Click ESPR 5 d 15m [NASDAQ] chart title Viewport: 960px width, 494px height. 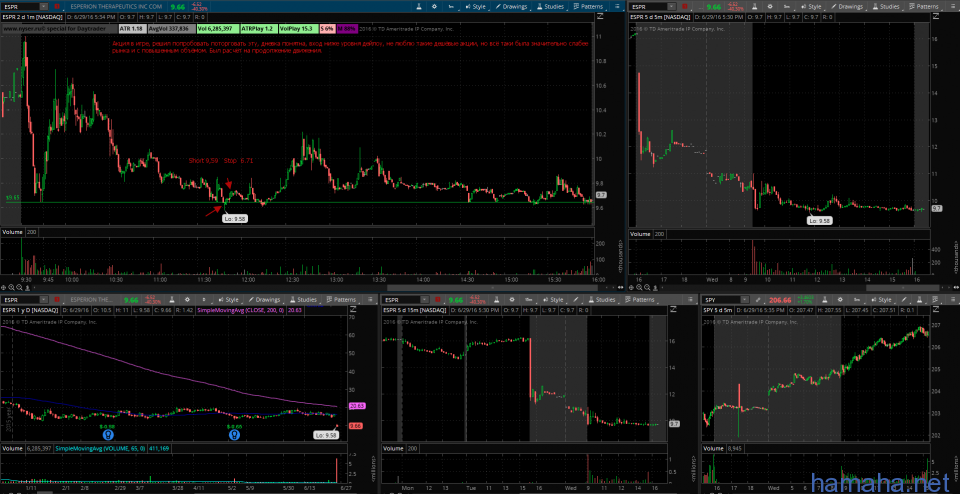click(414, 310)
